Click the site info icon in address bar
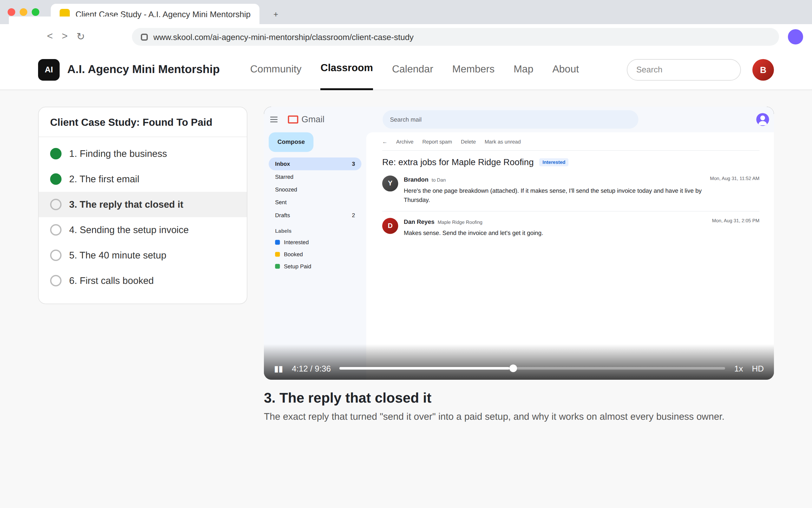This screenshot has width=812, height=508. click(144, 37)
